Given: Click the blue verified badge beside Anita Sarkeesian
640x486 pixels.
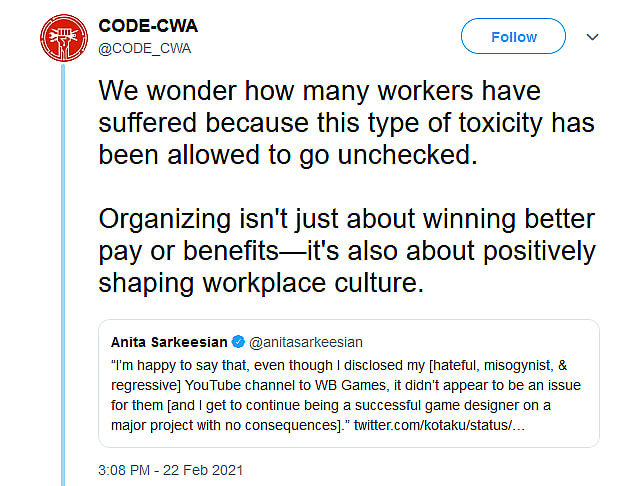Looking at the screenshot, I should tap(238, 340).
